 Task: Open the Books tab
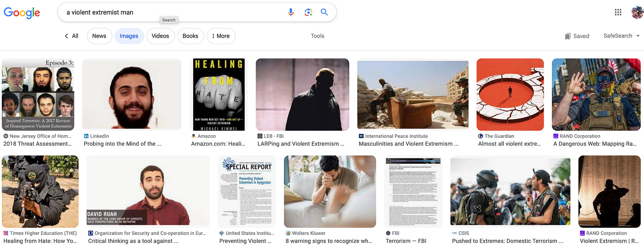[191, 36]
